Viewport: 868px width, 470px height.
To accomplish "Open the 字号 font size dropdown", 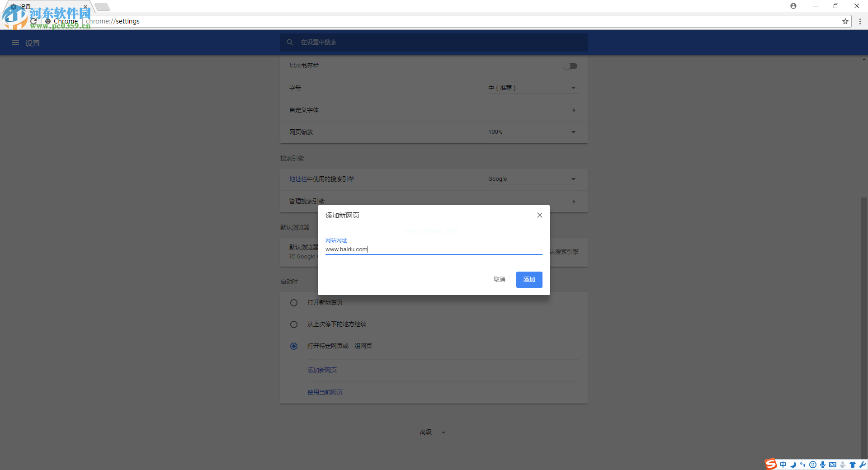I will click(x=532, y=88).
